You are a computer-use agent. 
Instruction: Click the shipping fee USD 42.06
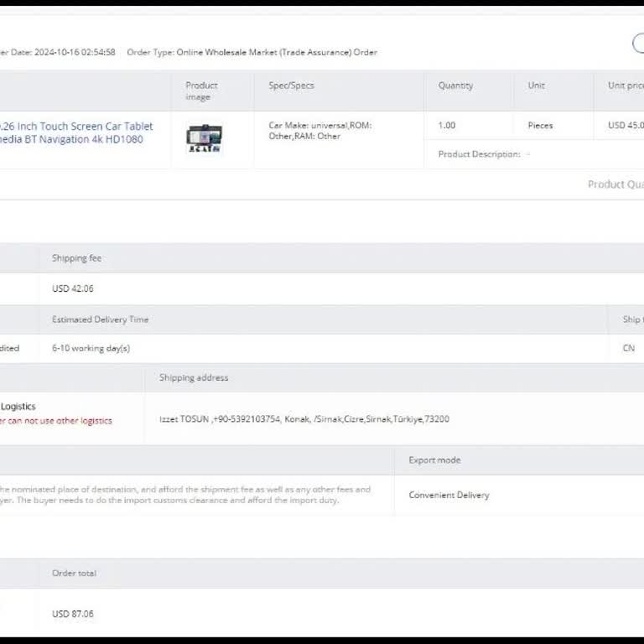click(x=72, y=288)
